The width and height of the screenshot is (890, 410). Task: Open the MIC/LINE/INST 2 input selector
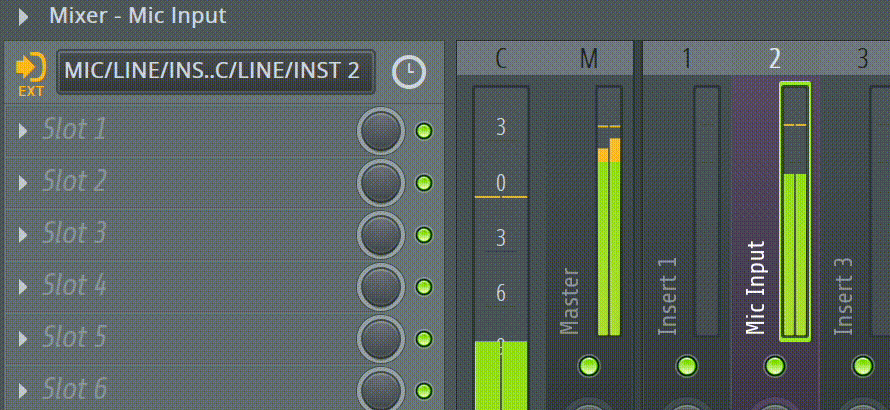[x=216, y=72]
